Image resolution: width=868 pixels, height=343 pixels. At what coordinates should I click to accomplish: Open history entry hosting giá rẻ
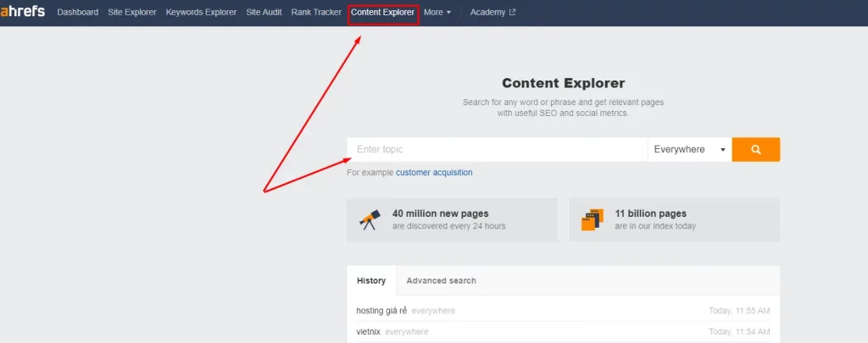point(381,311)
